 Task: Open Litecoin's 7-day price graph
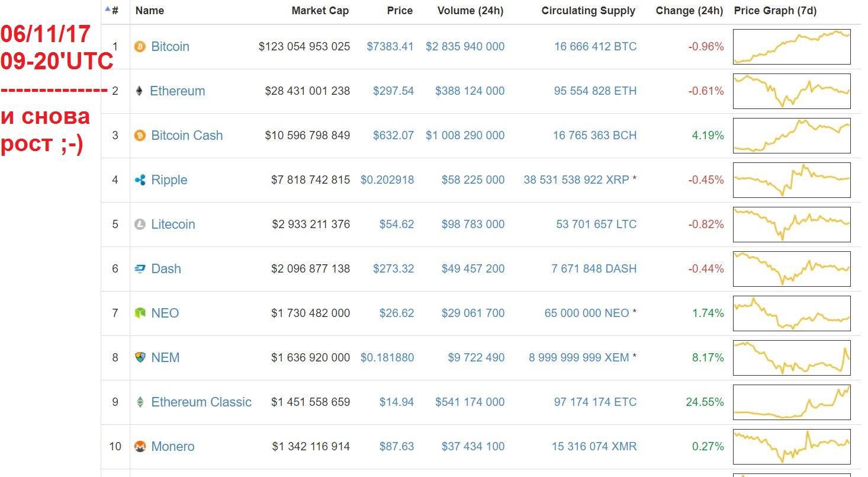click(792, 224)
